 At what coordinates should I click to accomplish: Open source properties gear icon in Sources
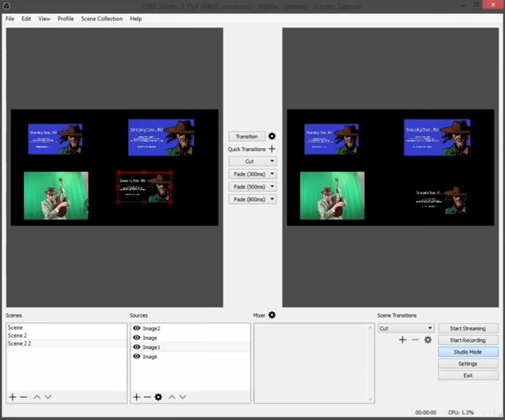click(x=158, y=397)
